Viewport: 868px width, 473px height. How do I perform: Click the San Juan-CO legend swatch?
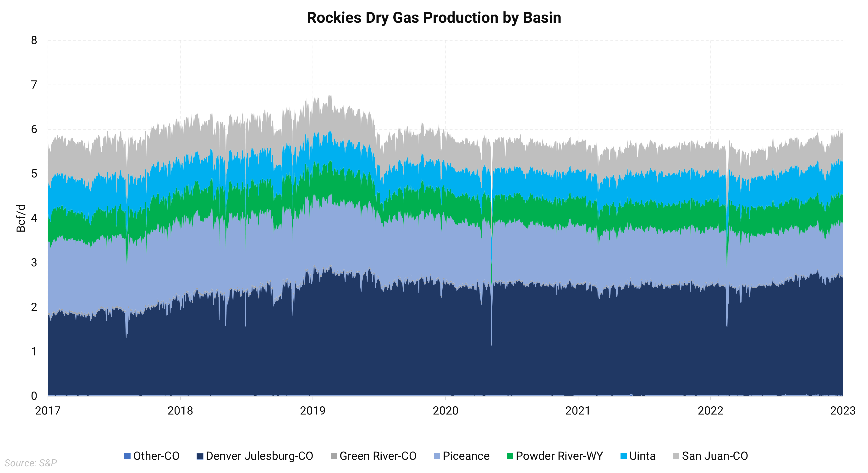tap(676, 457)
